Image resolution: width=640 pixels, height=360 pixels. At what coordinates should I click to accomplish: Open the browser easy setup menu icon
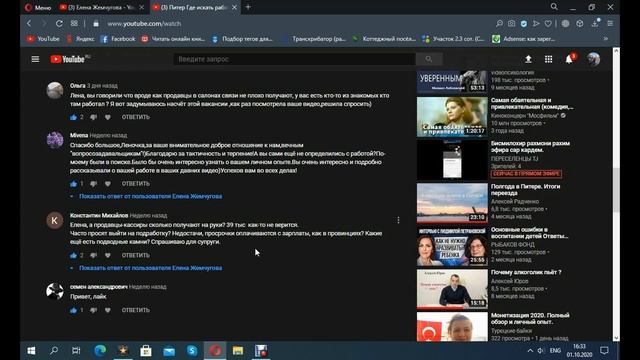610,24
